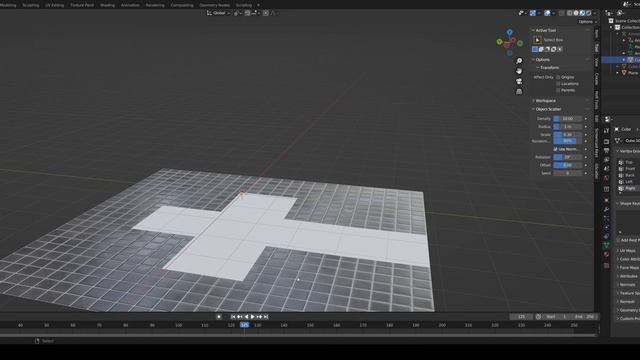The width and height of the screenshot is (640, 360).
Task: Switch perspective/orthographic with the grid icon
Action: tap(519, 91)
